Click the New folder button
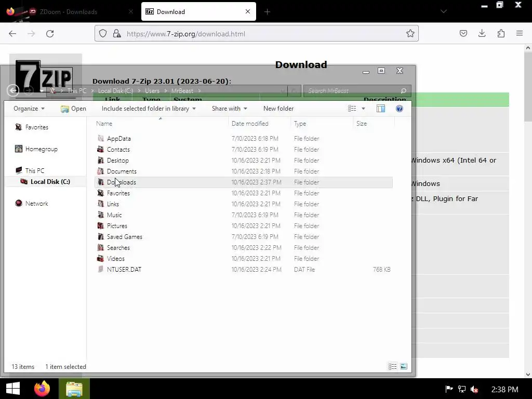This screenshot has height=399, width=532. pos(278,109)
